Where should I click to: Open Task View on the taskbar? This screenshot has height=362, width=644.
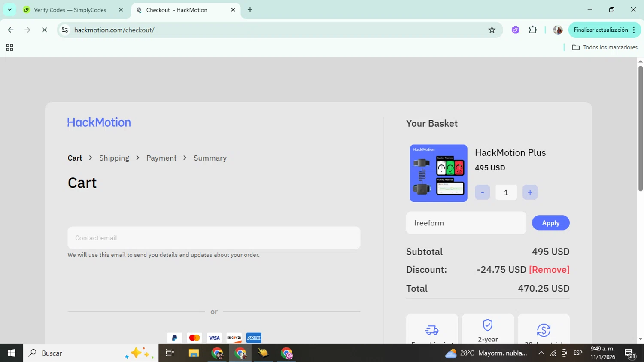coord(170,353)
